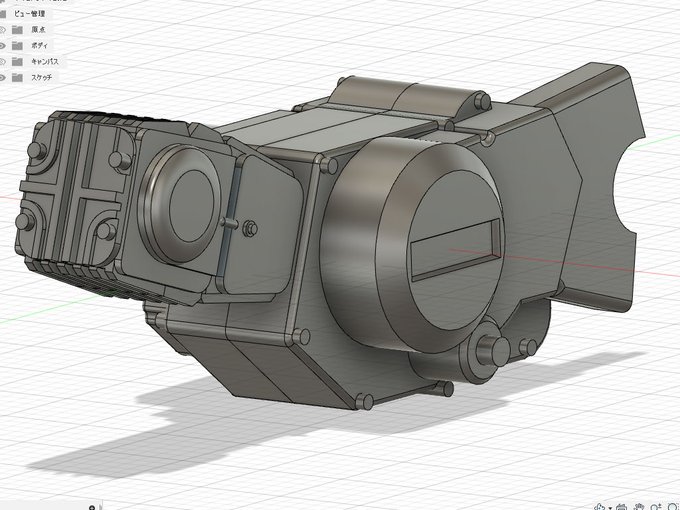
Task: Activate the Pan hand tool
Action: [x=638, y=507]
